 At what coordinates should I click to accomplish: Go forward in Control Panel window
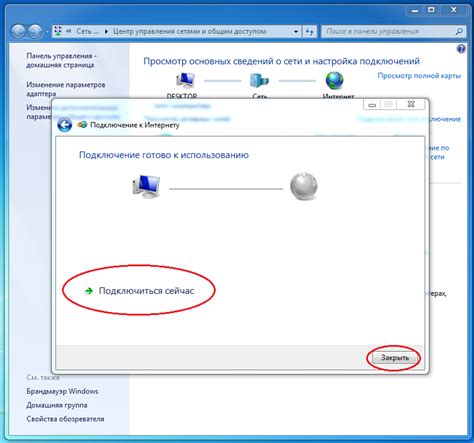(35, 31)
